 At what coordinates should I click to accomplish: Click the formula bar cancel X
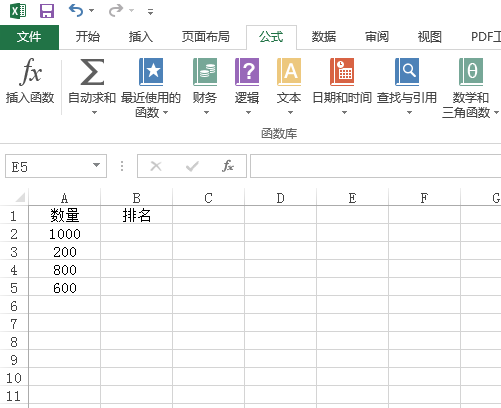pos(156,166)
